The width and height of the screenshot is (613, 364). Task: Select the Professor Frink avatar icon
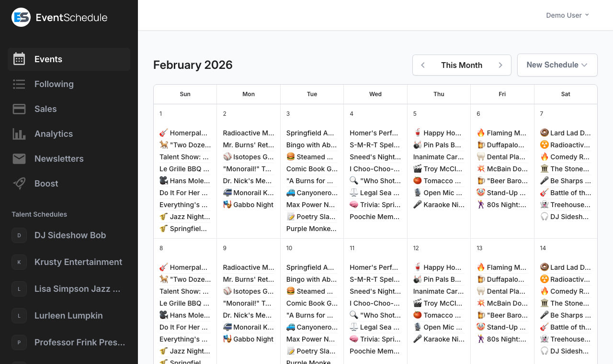pyautogui.click(x=19, y=342)
